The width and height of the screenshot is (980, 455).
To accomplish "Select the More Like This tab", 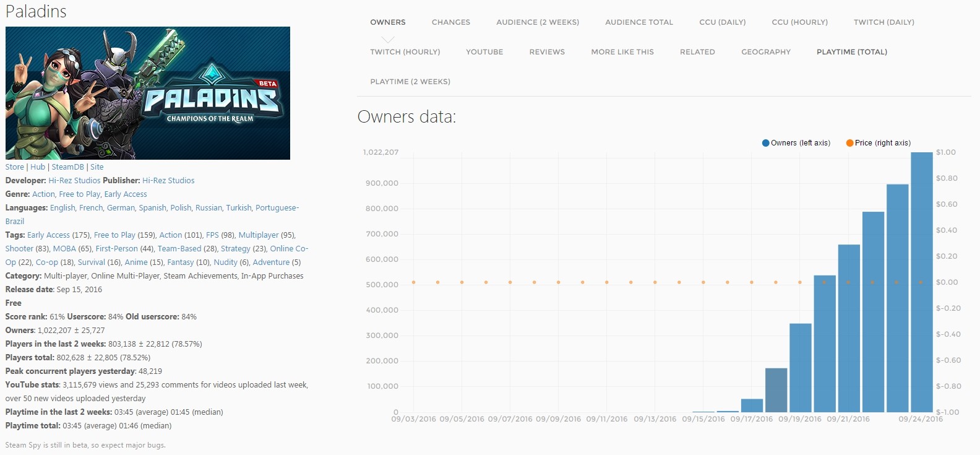I will [x=622, y=52].
